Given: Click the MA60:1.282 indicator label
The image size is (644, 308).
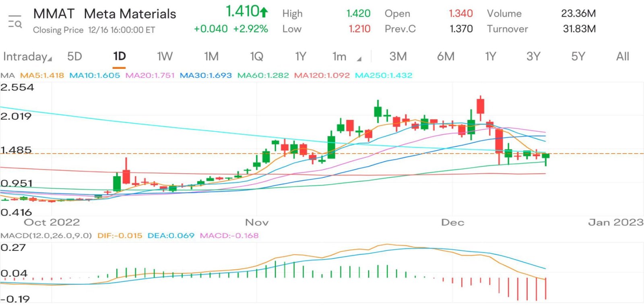Looking at the screenshot, I should [263, 75].
